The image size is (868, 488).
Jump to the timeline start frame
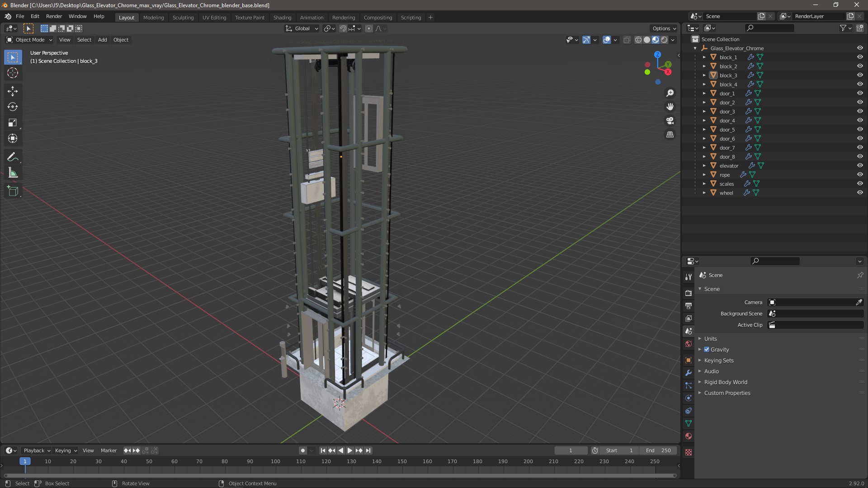323,450
